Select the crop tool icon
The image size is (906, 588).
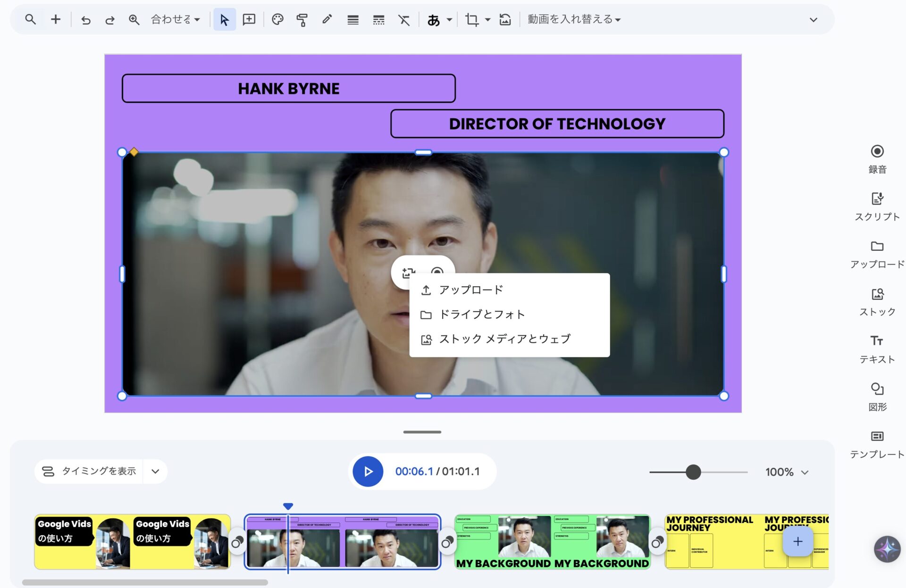(471, 19)
